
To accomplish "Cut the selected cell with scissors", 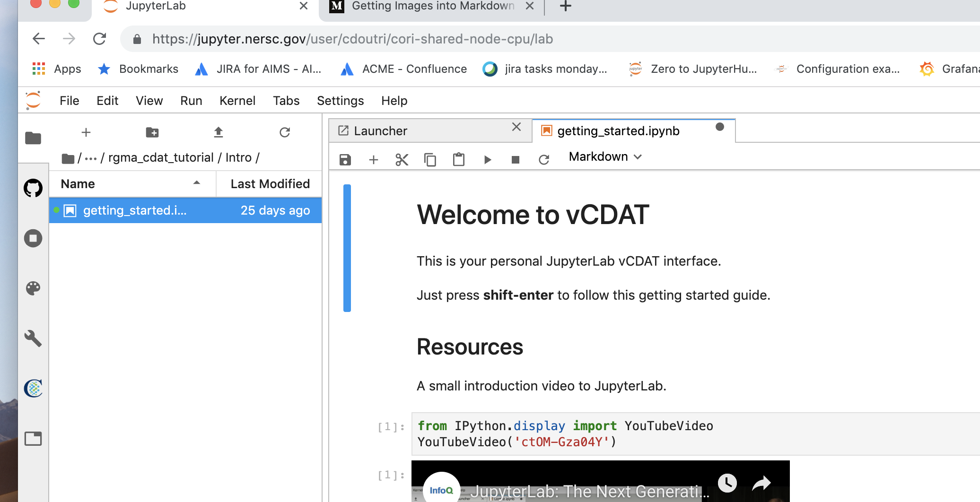I will [x=402, y=160].
